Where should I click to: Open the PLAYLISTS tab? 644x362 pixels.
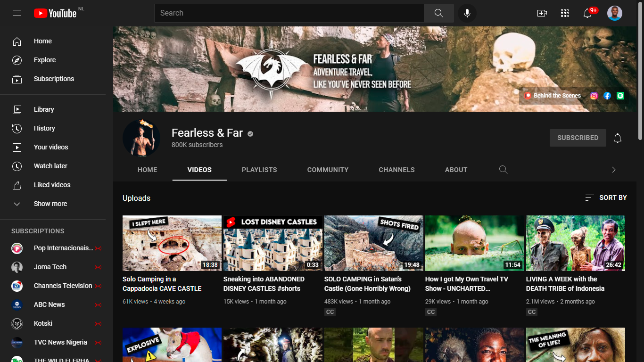259,170
